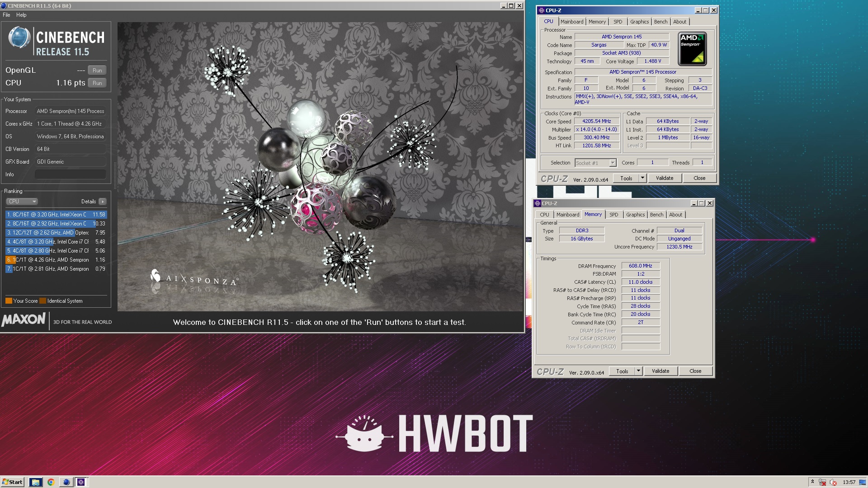Image resolution: width=868 pixels, height=488 pixels.
Task: Open Tools dropdown arrow in lower CPU-Z
Action: click(638, 371)
